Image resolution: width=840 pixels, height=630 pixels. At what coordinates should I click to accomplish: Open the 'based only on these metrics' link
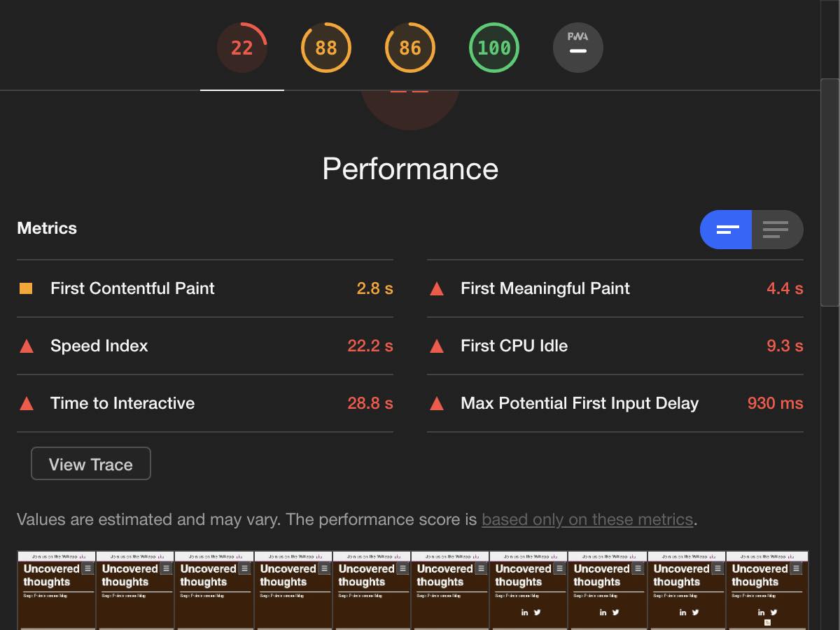coord(587,519)
